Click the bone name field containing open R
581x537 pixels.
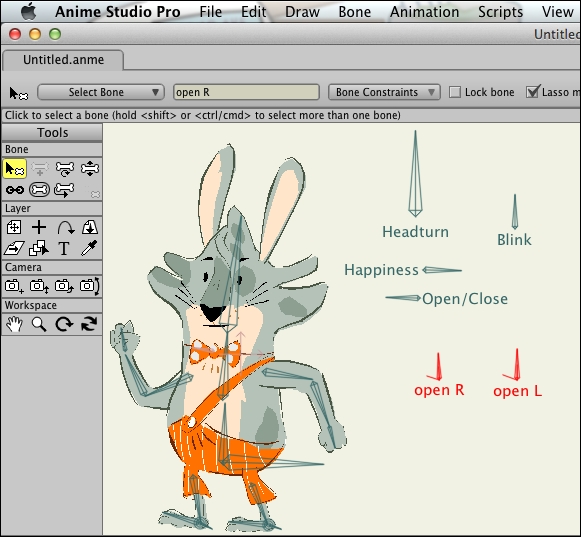246,92
